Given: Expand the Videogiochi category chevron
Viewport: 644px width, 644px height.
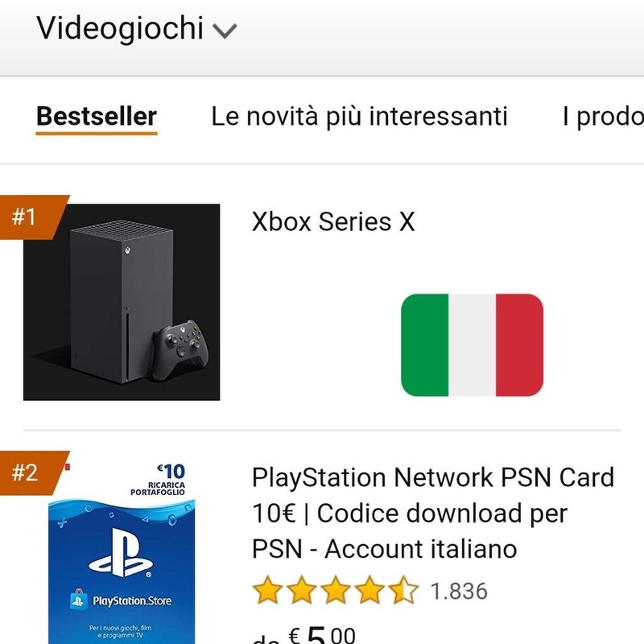Looking at the screenshot, I should (225, 31).
